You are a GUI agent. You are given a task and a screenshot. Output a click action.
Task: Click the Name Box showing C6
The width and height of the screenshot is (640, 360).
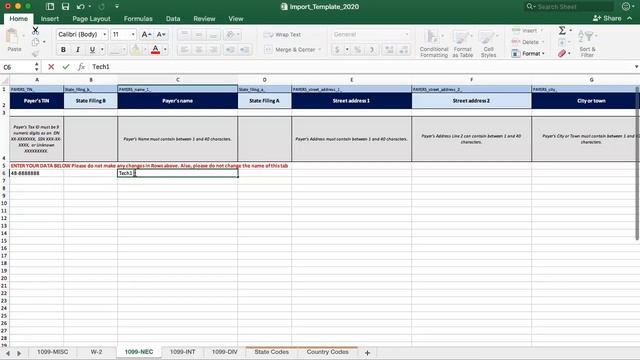[17, 67]
